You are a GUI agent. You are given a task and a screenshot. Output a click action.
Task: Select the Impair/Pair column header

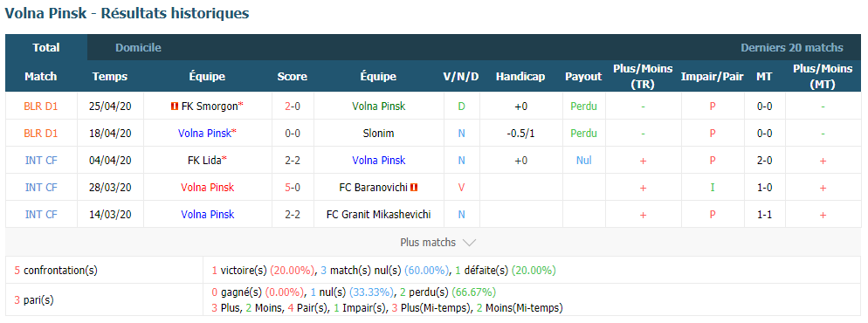pyautogui.click(x=713, y=76)
